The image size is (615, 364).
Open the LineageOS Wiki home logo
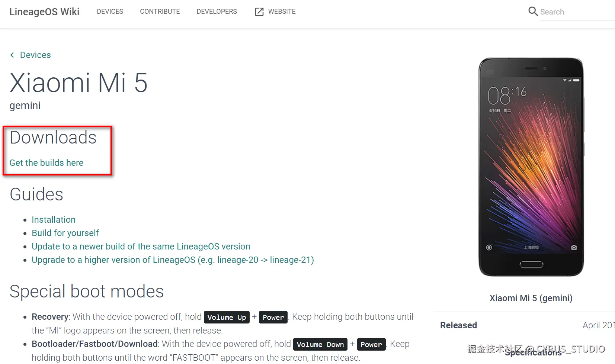pyautogui.click(x=44, y=12)
